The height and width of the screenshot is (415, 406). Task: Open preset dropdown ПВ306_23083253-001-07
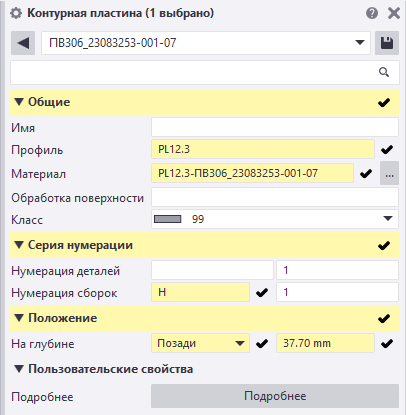tap(206, 43)
